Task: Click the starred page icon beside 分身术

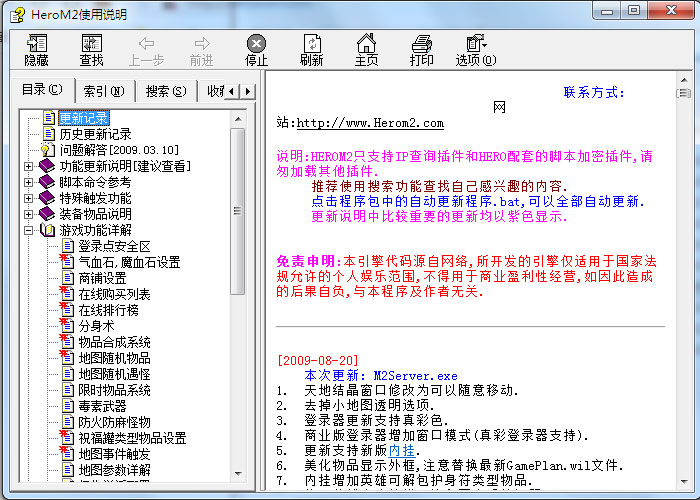Action: coord(67,326)
